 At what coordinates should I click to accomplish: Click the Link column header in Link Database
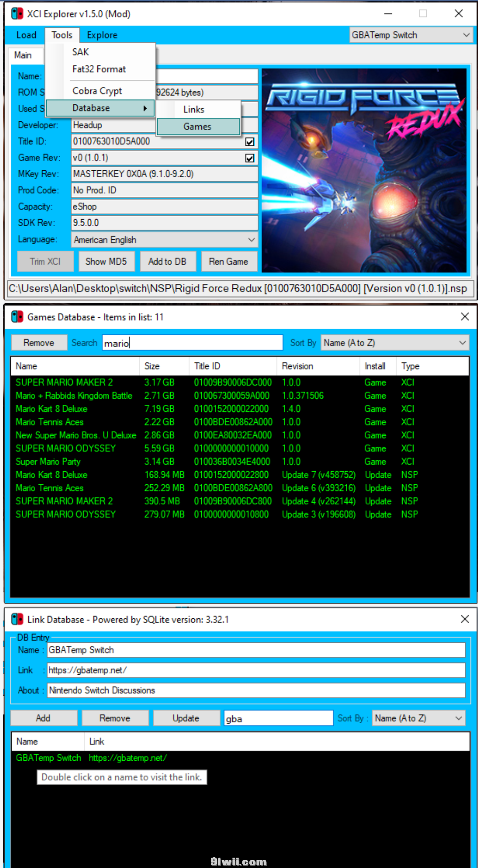(277, 741)
